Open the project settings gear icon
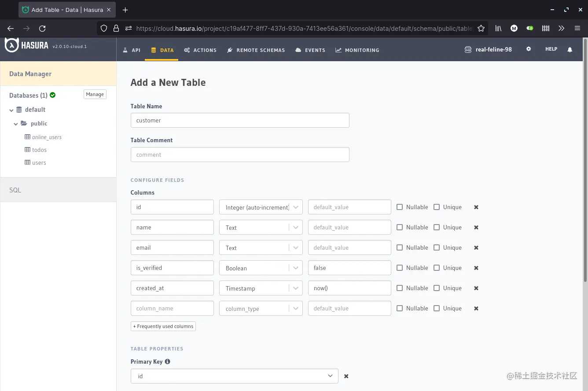Viewport: 588px width, 391px height. click(528, 49)
